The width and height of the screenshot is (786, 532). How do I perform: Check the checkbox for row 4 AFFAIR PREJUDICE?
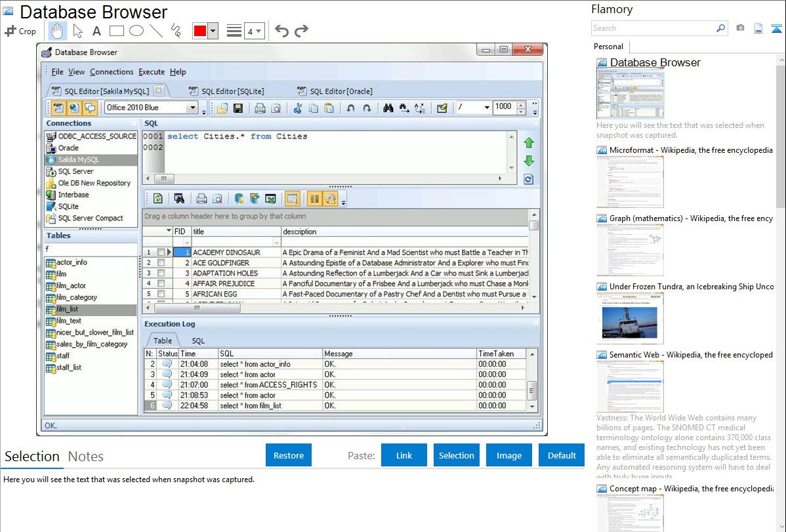pyautogui.click(x=161, y=283)
